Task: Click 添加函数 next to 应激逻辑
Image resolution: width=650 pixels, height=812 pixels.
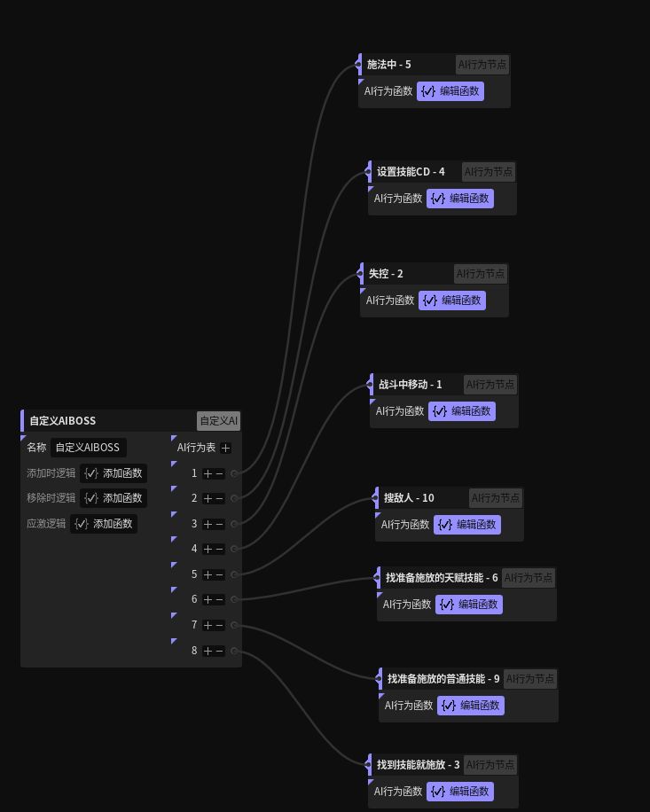Action: [x=104, y=524]
